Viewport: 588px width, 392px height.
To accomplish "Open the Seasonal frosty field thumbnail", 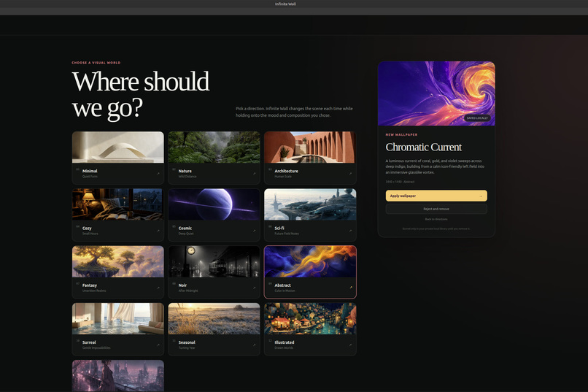I will [x=214, y=318].
